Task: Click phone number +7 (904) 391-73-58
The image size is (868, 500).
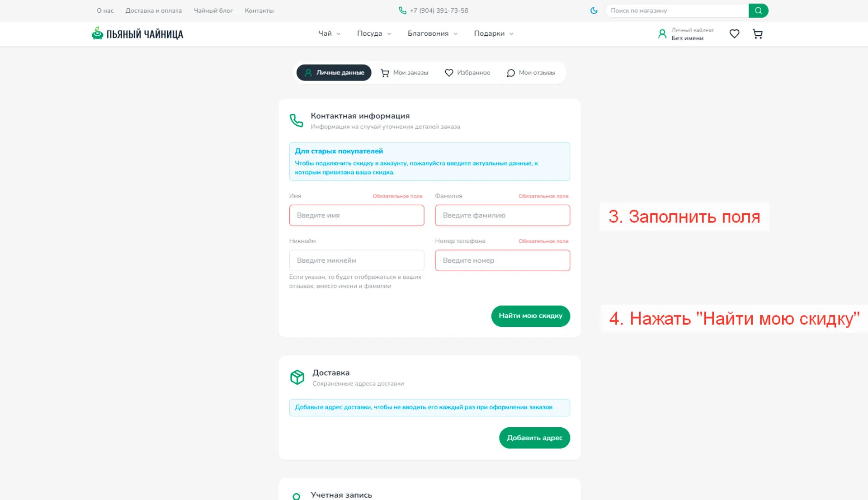Action: tap(439, 10)
